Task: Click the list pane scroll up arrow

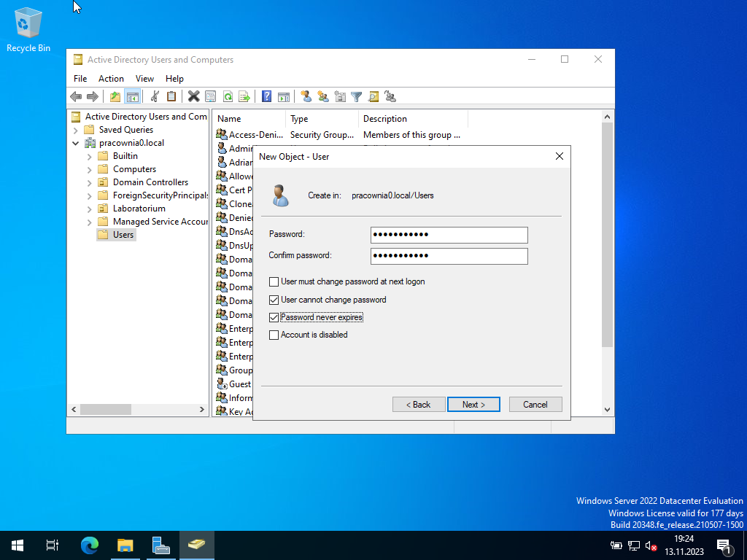Action: click(607, 117)
